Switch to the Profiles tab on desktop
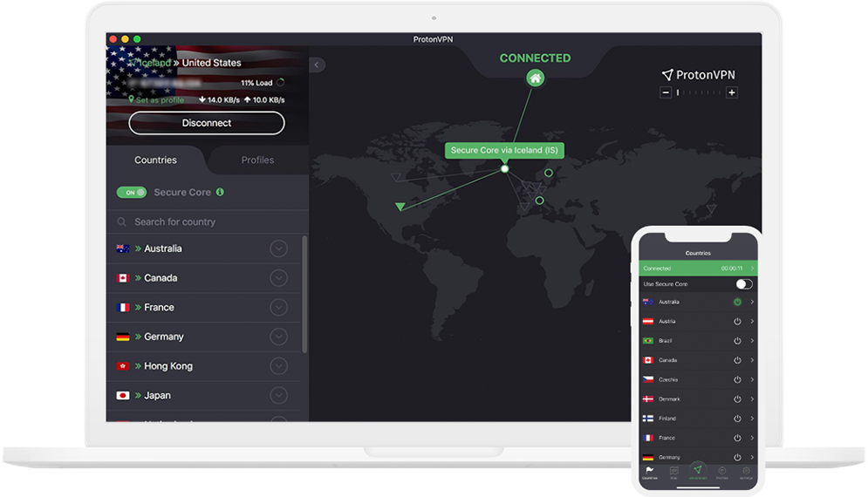868x497 pixels. (x=257, y=160)
